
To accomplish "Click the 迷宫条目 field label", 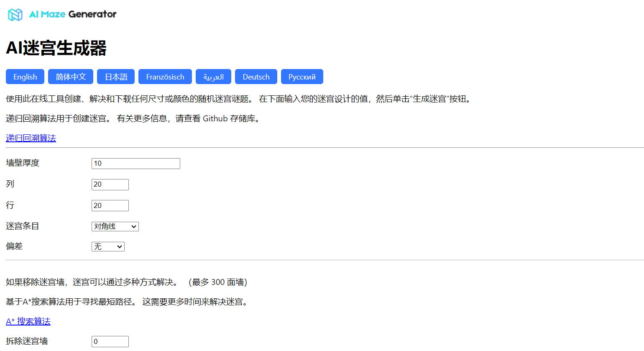I will pos(23,226).
